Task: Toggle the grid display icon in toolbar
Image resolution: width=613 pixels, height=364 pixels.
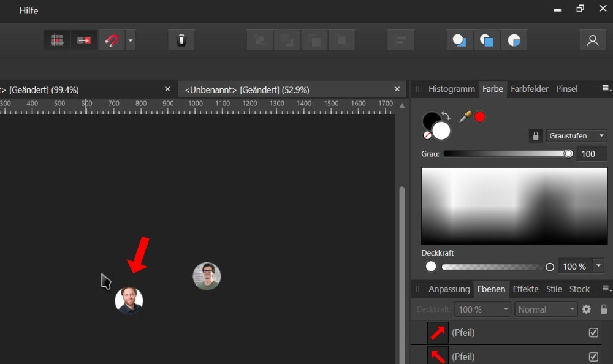Action: pos(57,40)
